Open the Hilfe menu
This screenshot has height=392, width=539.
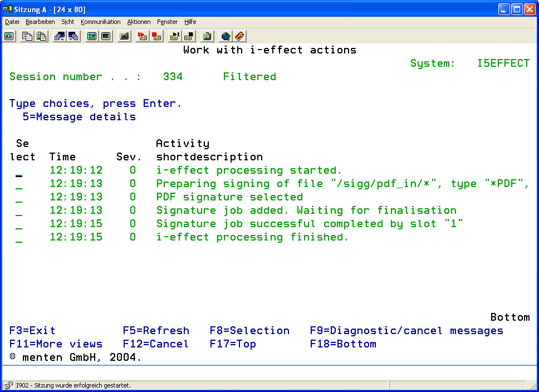pyautogui.click(x=190, y=22)
